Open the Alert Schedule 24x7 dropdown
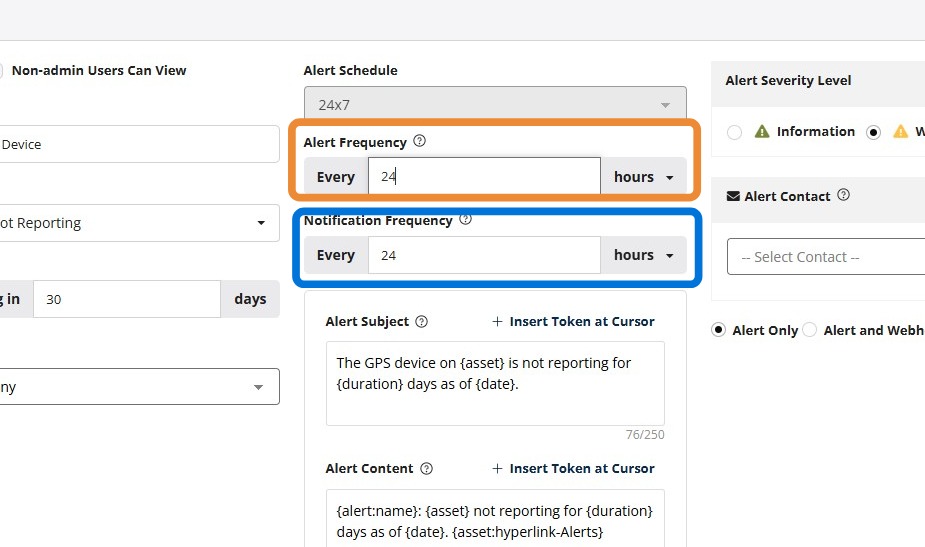Viewport: 925px width, 547px height. point(496,104)
